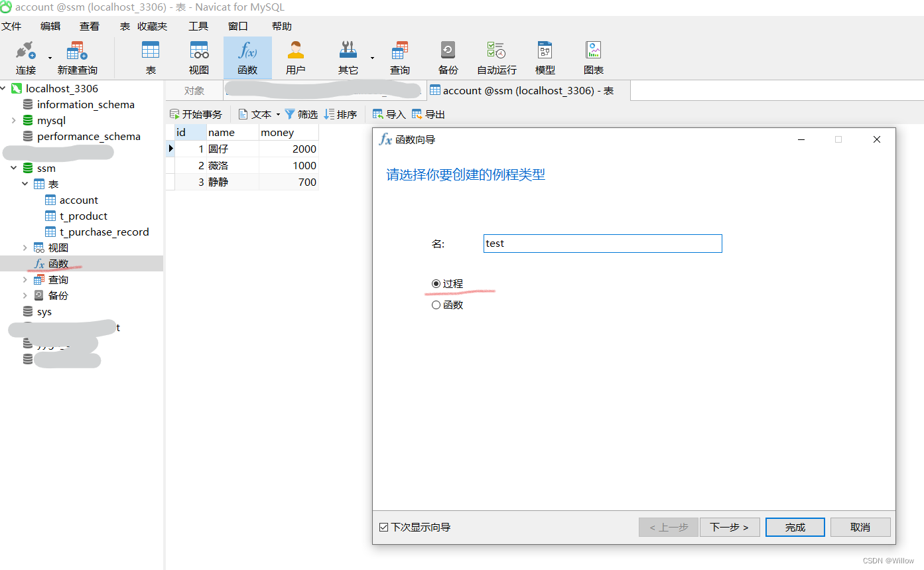
Task: Select the 查询 query toolbar icon
Action: click(x=400, y=58)
